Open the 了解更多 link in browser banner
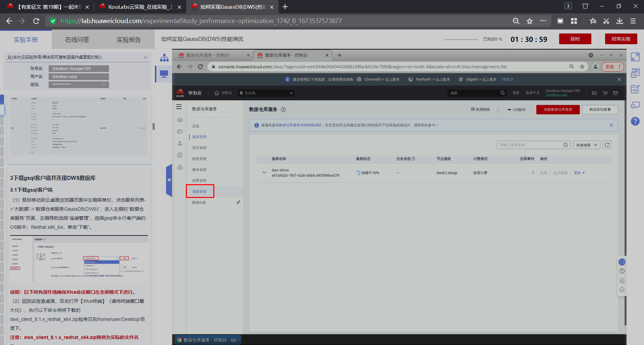 coord(506,79)
